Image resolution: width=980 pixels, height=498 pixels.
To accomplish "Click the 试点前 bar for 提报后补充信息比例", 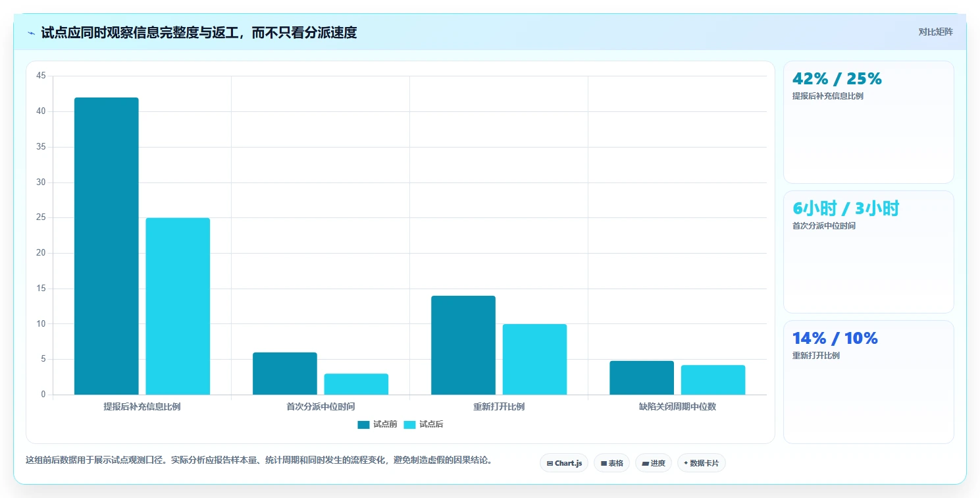I will click(x=107, y=246).
